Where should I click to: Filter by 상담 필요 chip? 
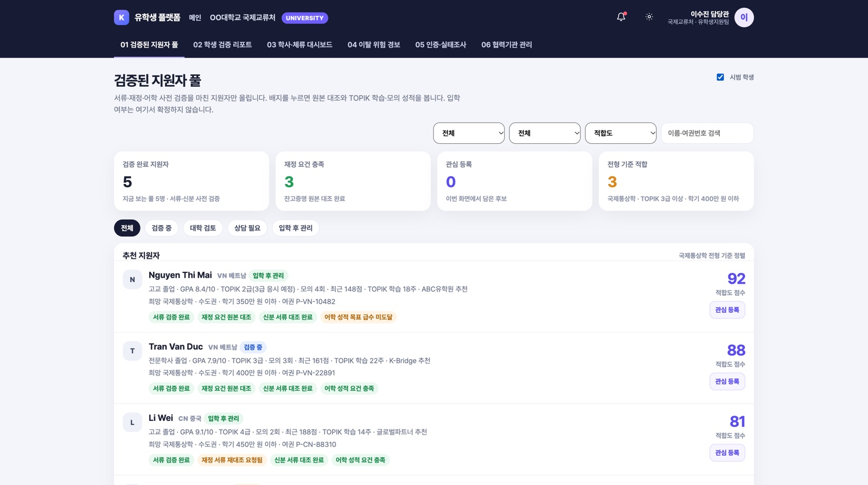click(x=247, y=228)
